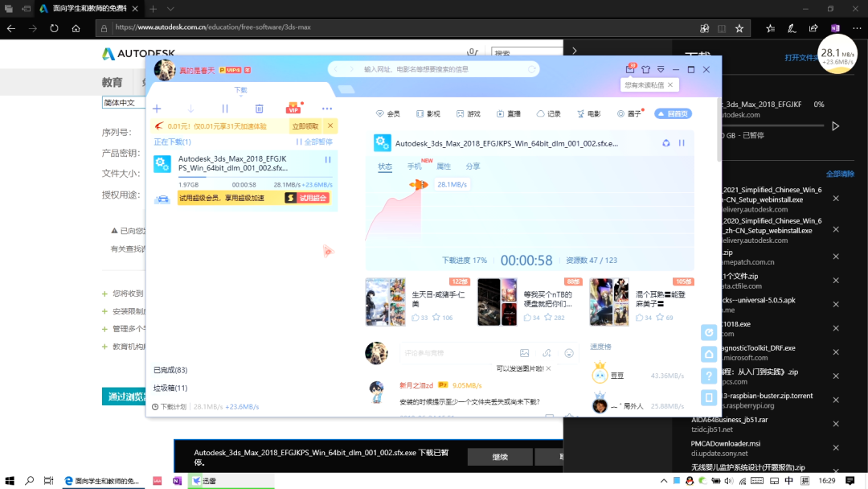868x489 pixels.
Task: Click the 试用超会 trial button
Action: [x=307, y=198]
